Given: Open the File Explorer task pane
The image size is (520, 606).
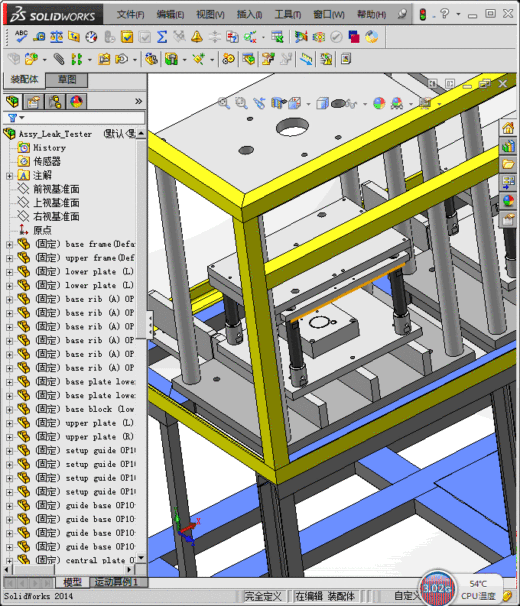Looking at the screenshot, I should point(508,164).
